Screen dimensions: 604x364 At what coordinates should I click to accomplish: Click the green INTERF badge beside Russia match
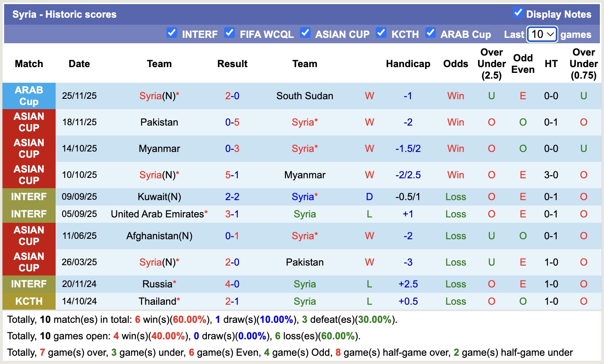[x=29, y=284]
